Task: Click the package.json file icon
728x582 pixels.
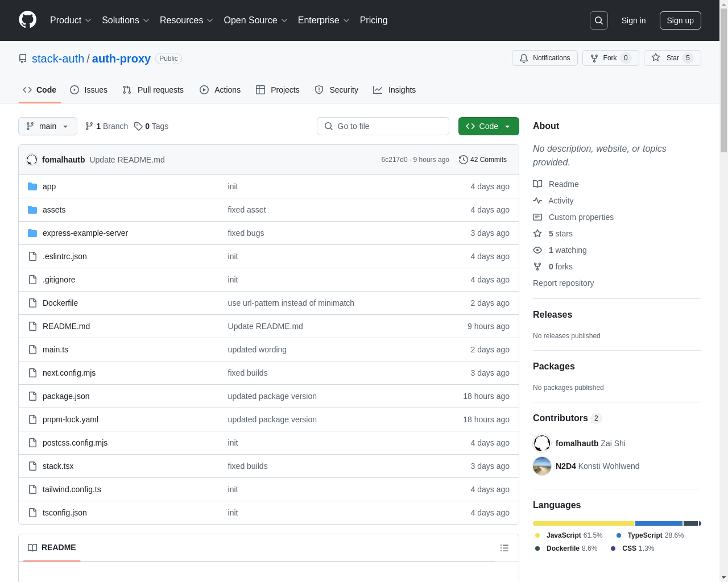Action: click(x=32, y=396)
